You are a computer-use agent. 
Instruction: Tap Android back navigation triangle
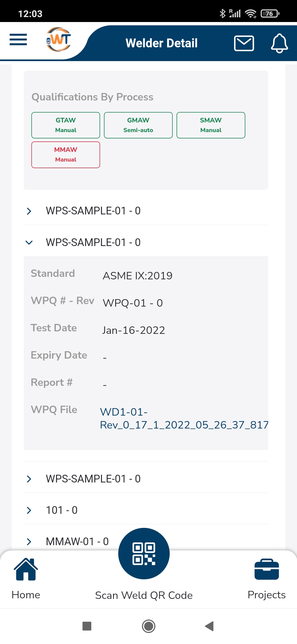tap(209, 626)
